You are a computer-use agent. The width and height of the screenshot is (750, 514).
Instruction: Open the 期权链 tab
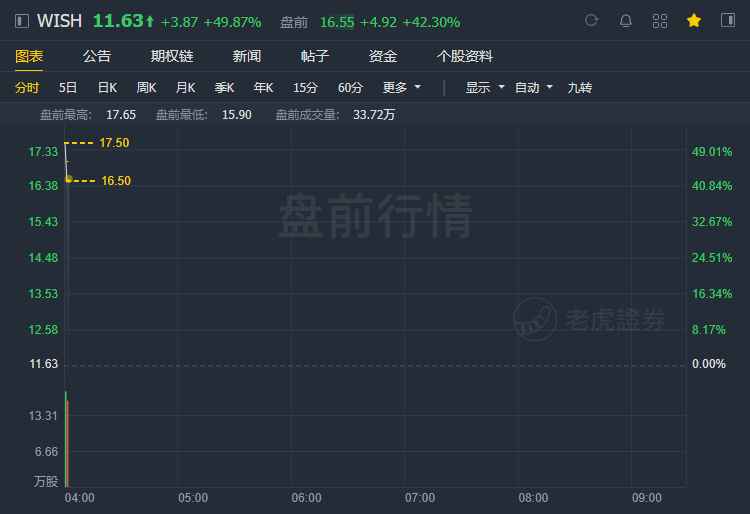click(x=172, y=56)
